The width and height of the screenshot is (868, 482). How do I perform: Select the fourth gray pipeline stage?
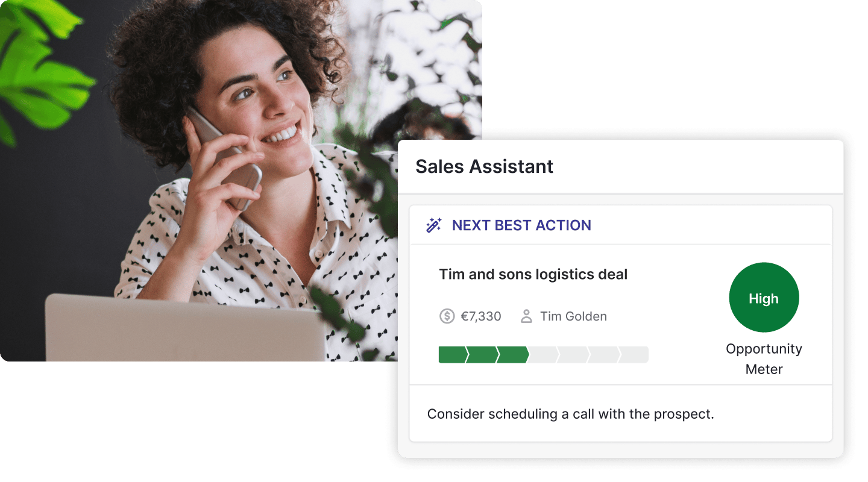[544, 355]
